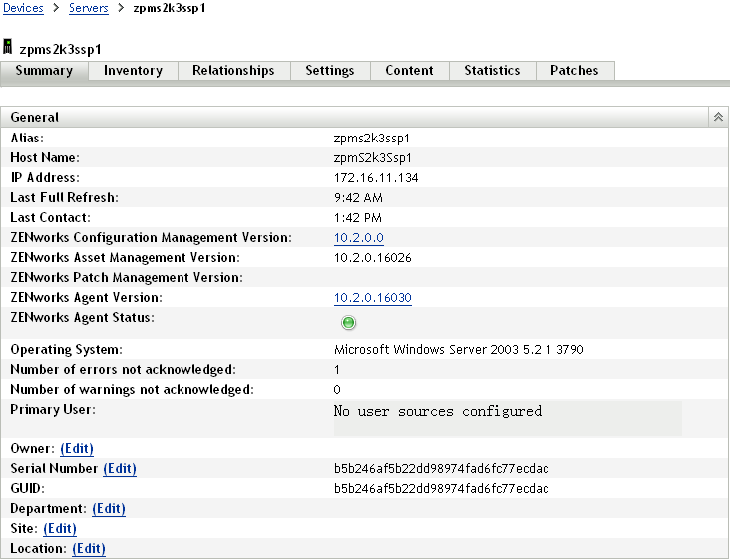Click the green ZENworks Agent Status icon

(348, 323)
